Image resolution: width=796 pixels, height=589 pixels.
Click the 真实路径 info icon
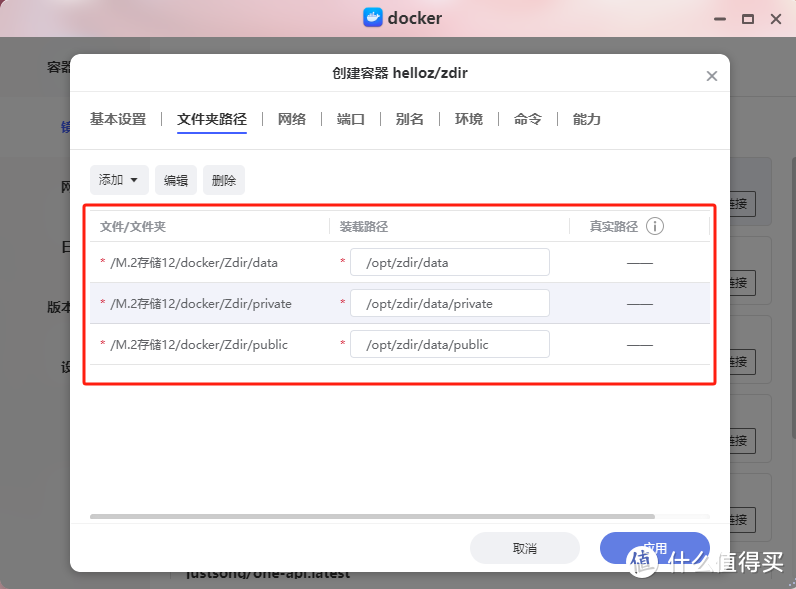pyautogui.click(x=655, y=226)
